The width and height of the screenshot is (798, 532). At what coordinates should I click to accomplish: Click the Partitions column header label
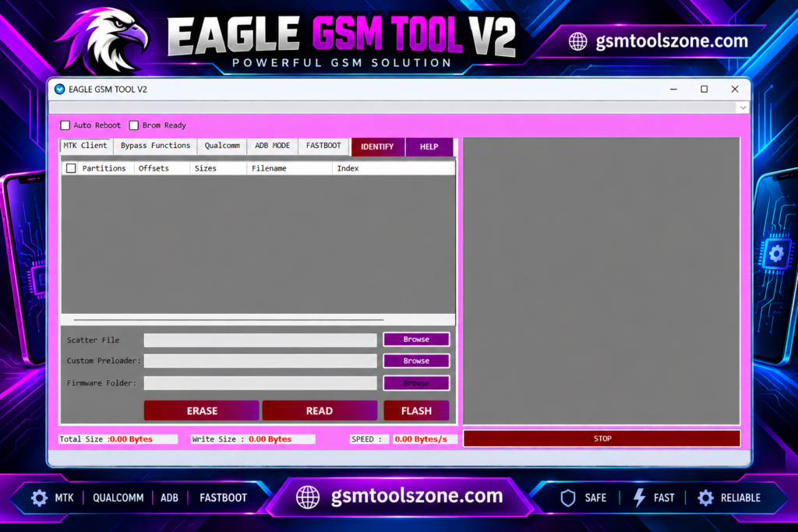click(104, 168)
